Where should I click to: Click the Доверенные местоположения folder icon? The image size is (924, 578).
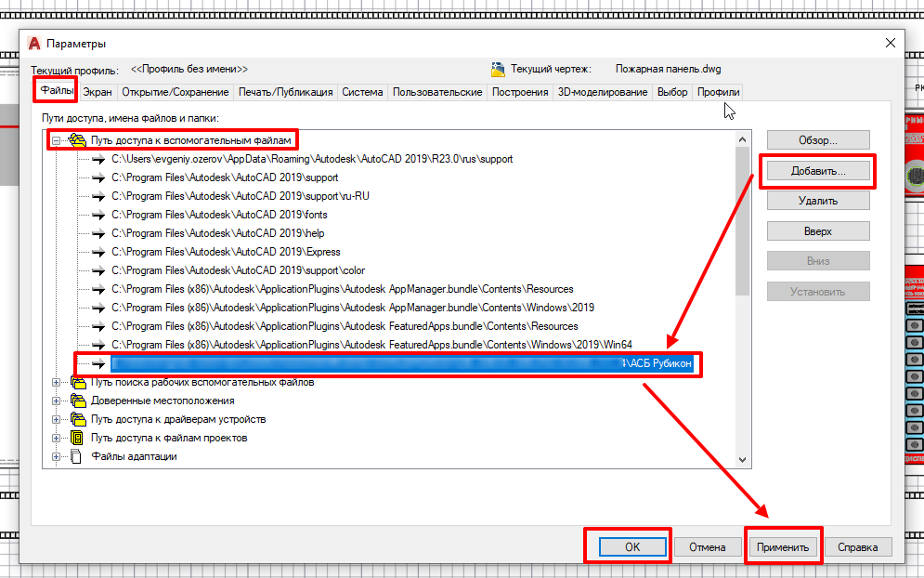tap(78, 401)
